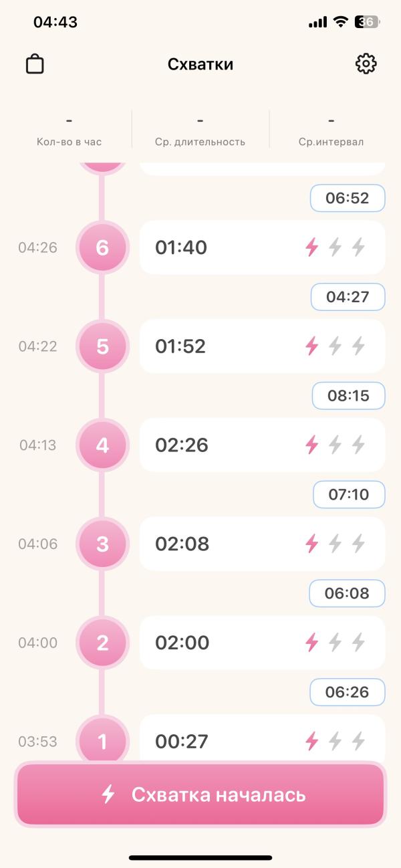This screenshot has width=401, height=868.
Task: Tap the Ср. длительность statistic
Action: (x=200, y=130)
